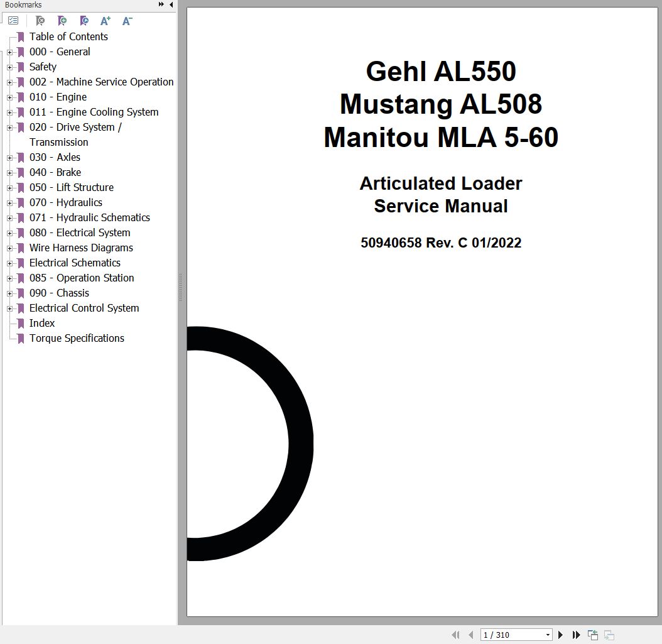Click the next view icon
The width and height of the screenshot is (662, 644).
tap(609, 635)
